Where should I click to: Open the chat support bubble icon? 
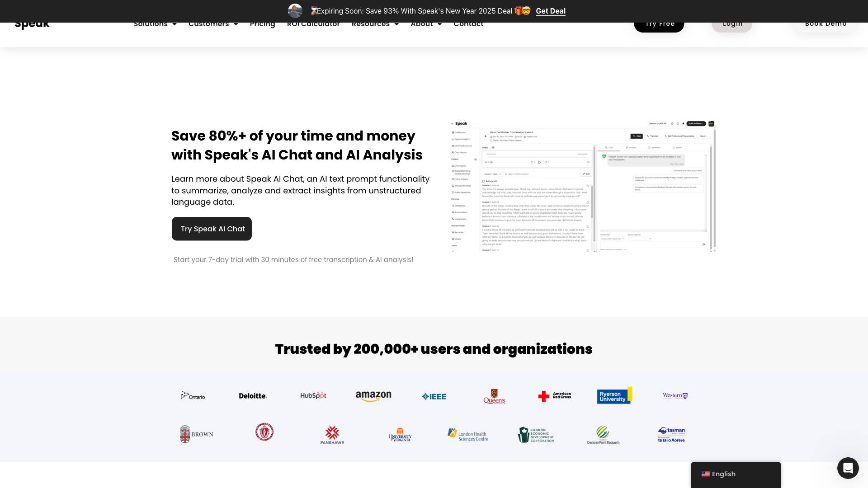click(x=848, y=468)
